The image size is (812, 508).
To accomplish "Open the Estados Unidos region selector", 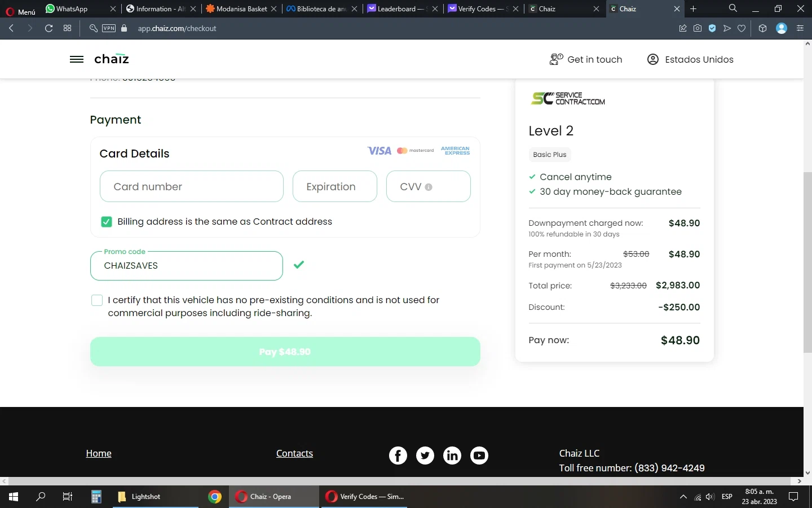I will [x=690, y=59].
